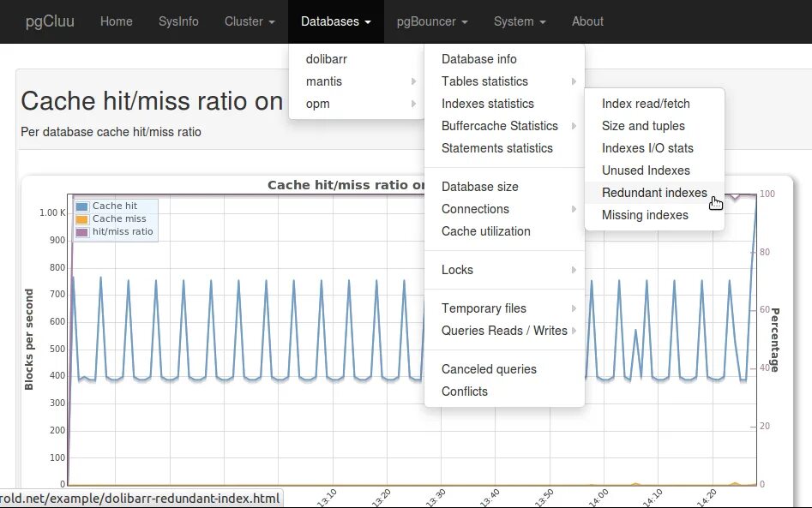
Task: Click the 'Blocks per second' axis label
Action: [29, 339]
